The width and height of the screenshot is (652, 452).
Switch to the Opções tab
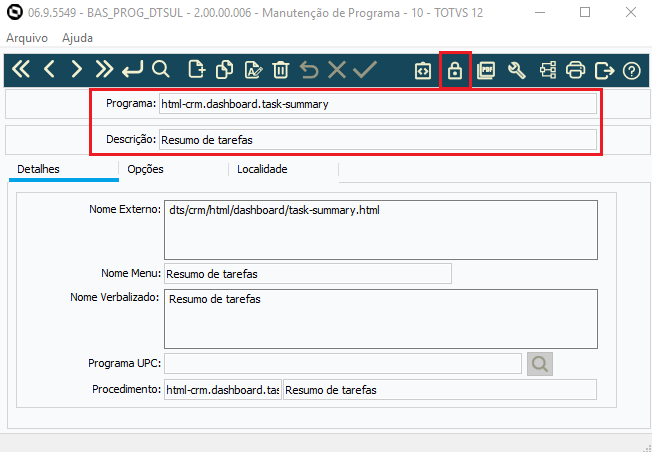(174, 170)
